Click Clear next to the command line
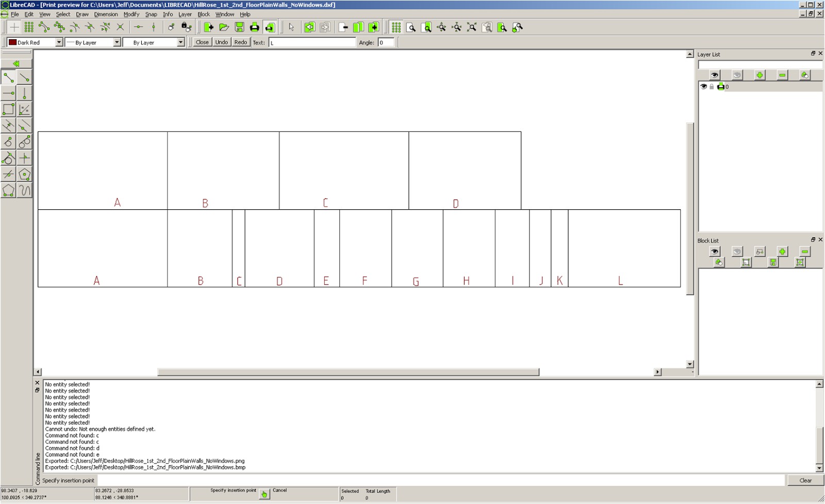 coord(805,480)
